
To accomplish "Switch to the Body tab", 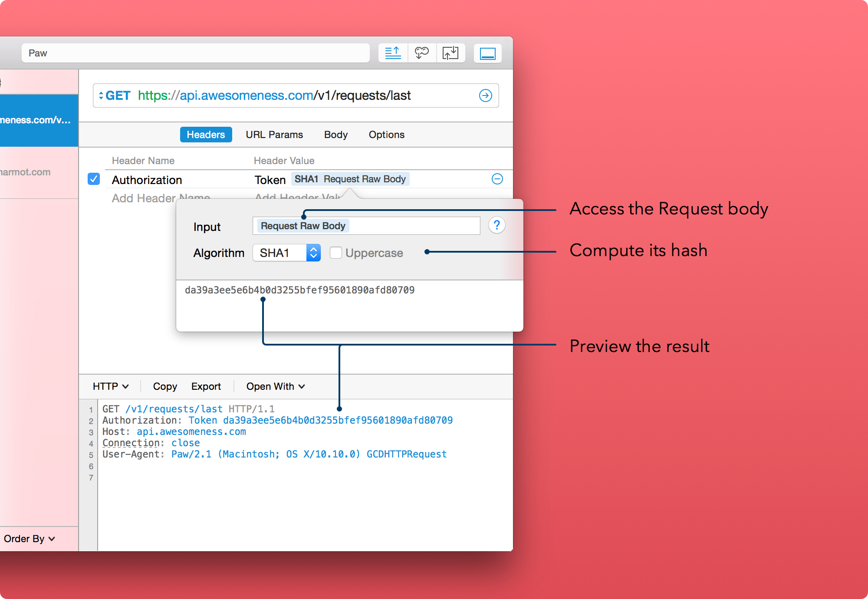I will point(336,135).
